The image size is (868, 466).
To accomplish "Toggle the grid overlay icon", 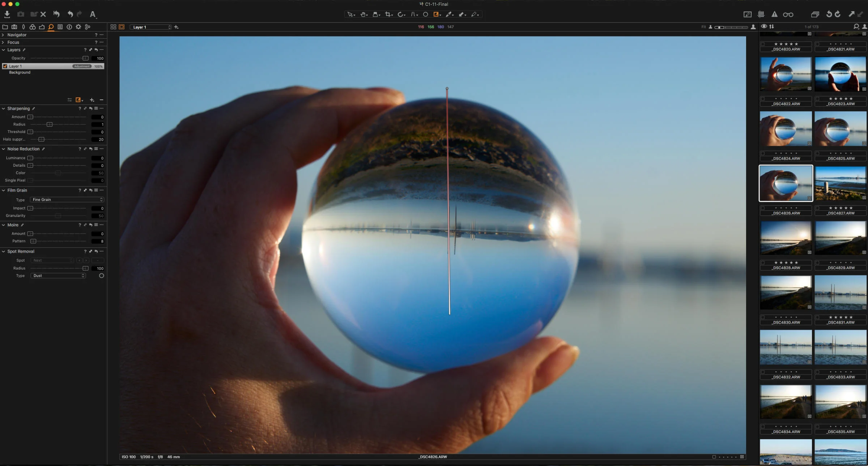I will pyautogui.click(x=761, y=14).
